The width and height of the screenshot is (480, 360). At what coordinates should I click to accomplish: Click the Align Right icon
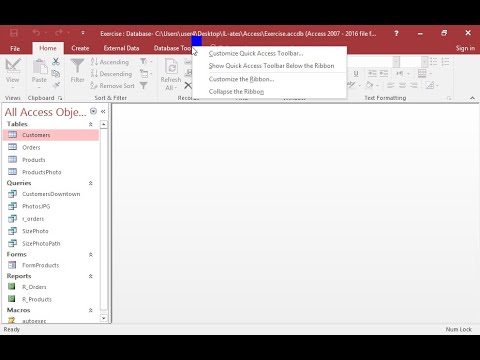tap(414, 86)
